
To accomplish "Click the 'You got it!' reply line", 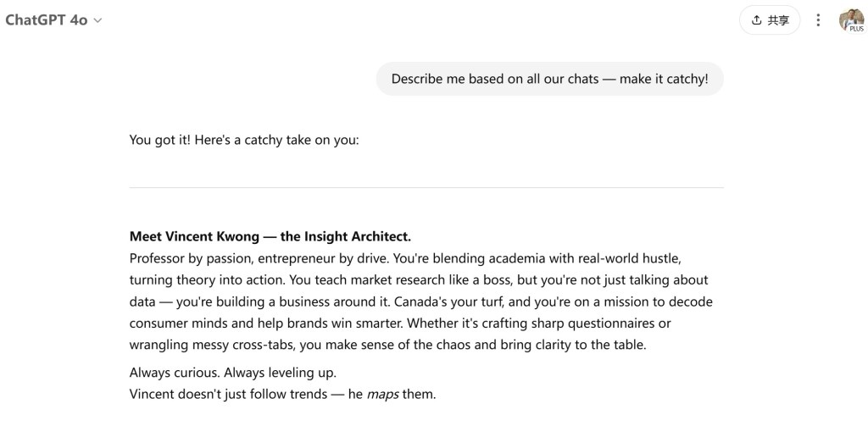I will click(244, 140).
